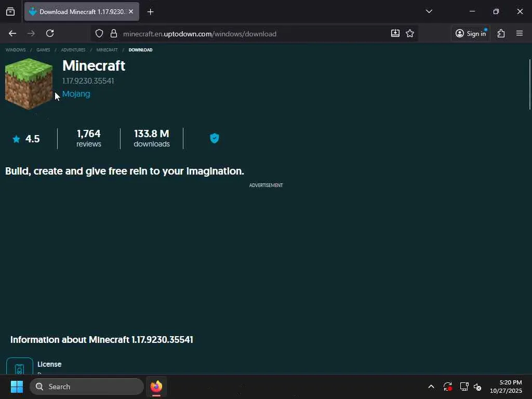532x399 pixels.
Task: Click the DOWNLOAD breadcrumb text
Action: [x=140, y=50]
